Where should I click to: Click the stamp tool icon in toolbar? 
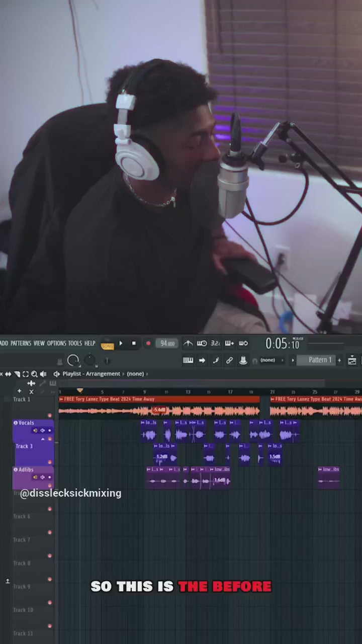(x=243, y=360)
